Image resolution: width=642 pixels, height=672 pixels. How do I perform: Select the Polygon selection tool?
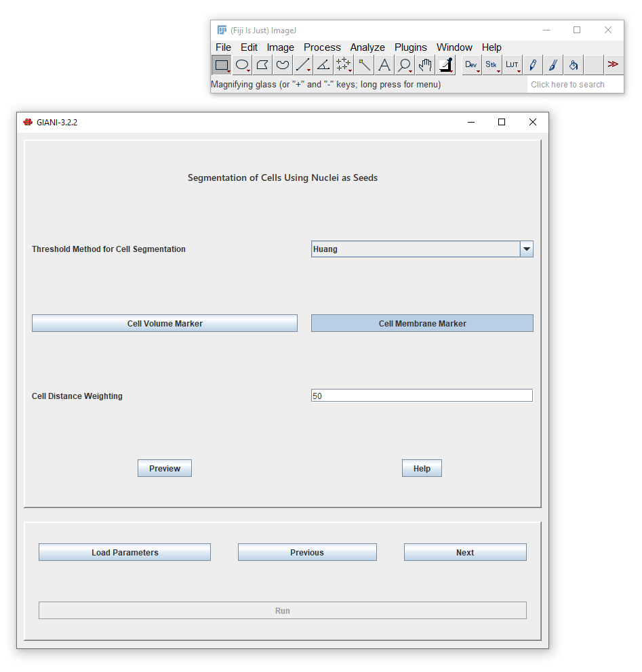click(x=262, y=65)
